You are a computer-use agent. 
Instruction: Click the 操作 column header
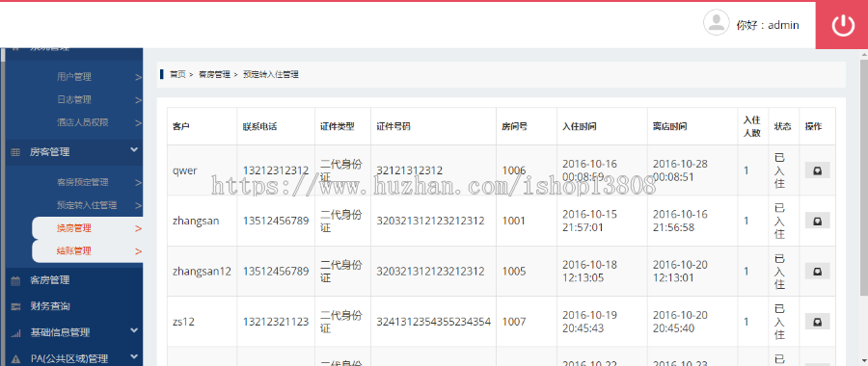point(814,126)
